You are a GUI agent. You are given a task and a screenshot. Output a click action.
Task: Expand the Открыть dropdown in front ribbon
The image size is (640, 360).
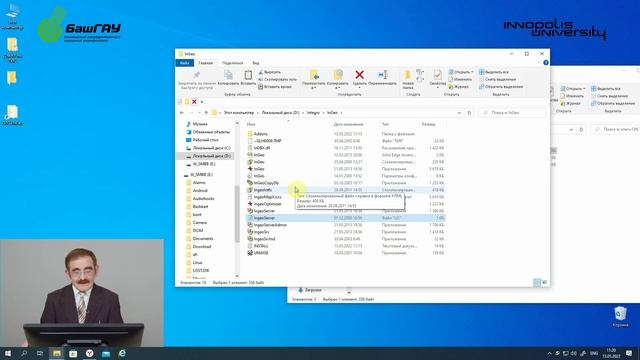[x=462, y=72]
